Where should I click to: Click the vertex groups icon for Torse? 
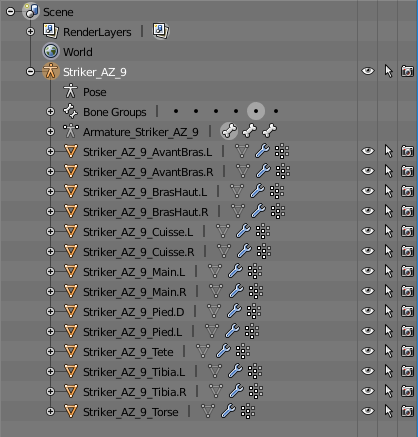(248, 411)
